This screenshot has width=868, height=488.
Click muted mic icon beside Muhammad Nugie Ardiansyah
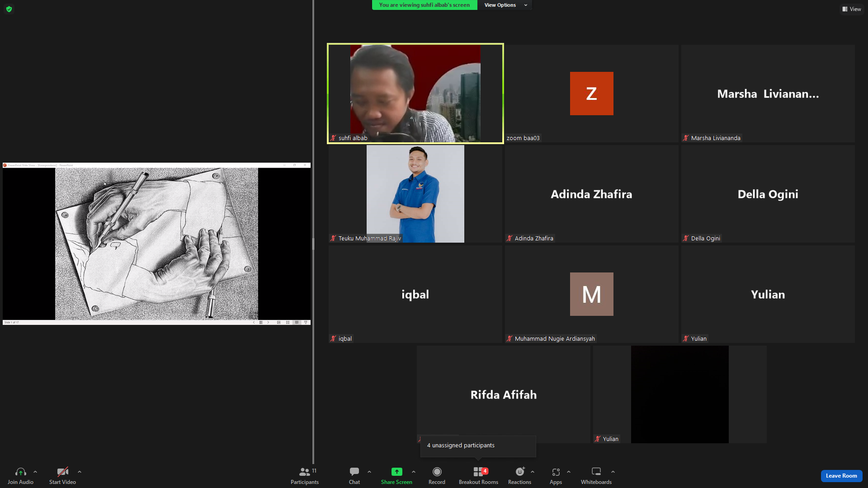509,339
